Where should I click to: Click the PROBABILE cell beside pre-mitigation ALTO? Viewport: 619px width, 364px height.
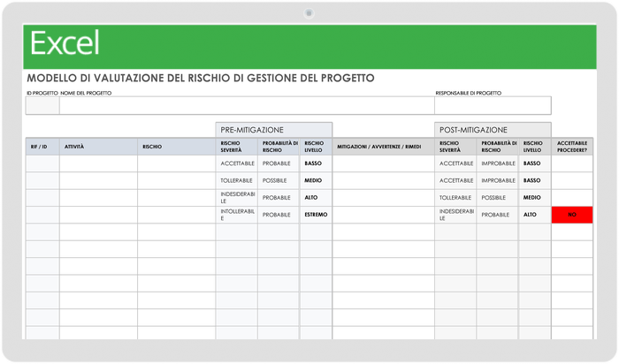pos(279,198)
